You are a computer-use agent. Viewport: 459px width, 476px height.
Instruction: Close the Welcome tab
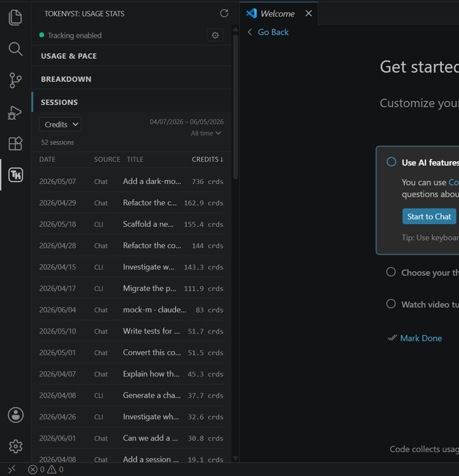308,13
